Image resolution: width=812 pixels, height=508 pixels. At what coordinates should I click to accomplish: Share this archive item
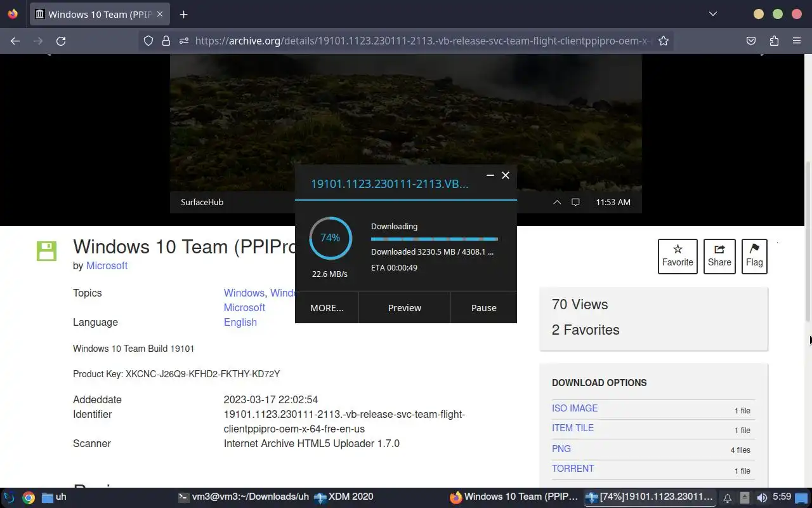[719, 257]
